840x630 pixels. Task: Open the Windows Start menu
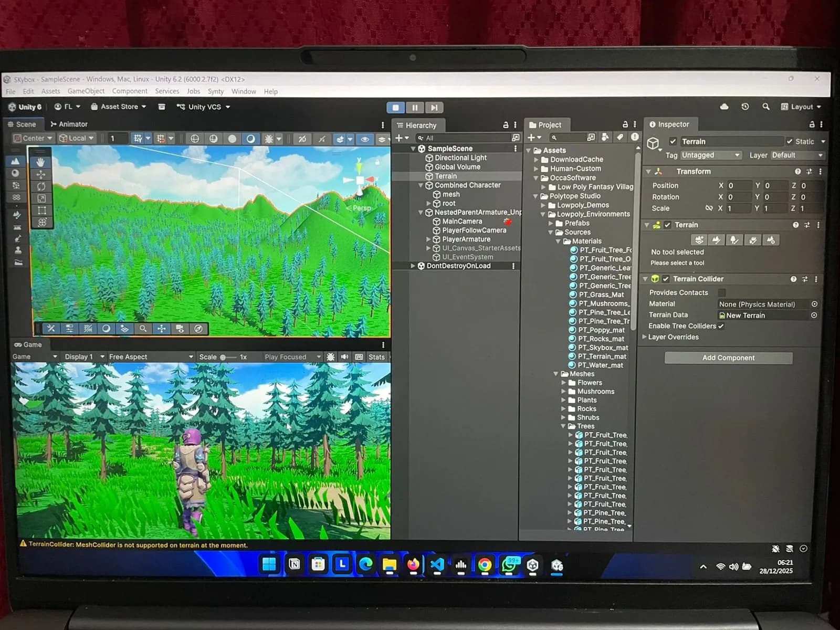(x=269, y=565)
